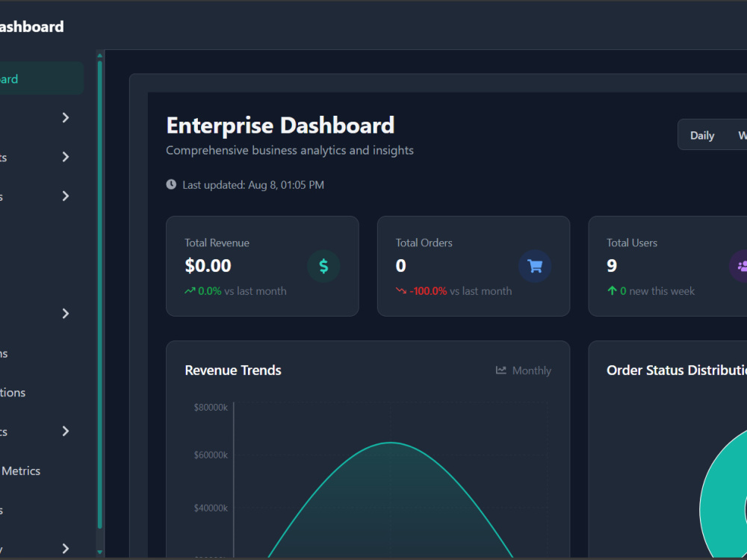
Task: Expand the sidebar chevron above the 'tions' item
Action: click(66, 314)
